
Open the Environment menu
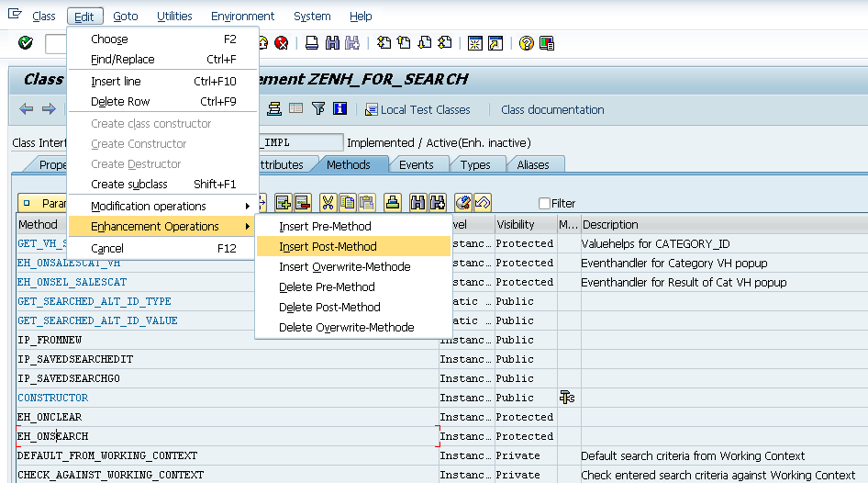[x=242, y=16]
